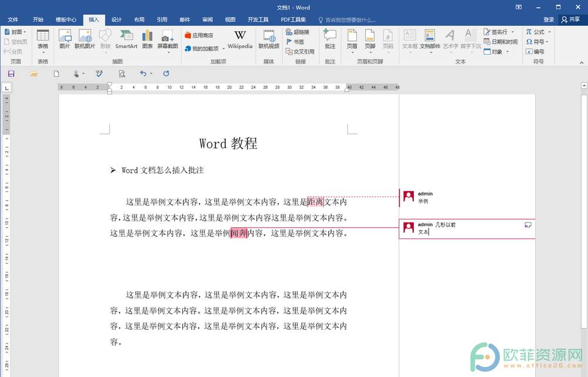Open print preview from the quick toolbar
Image resolution: width=588 pixels, height=377 pixels.
[x=122, y=74]
